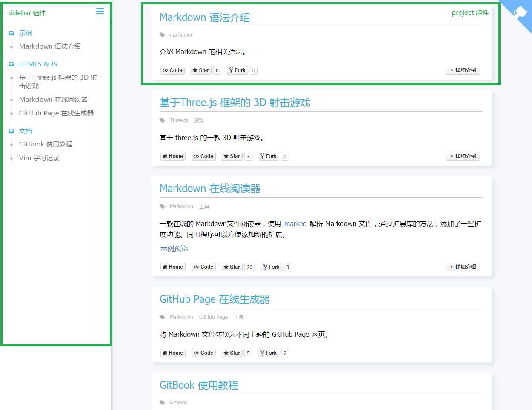Select Markdown 语法介绍 in sidebar
Viewport: 532px width, 410px height.
click(x=50, y=46)
